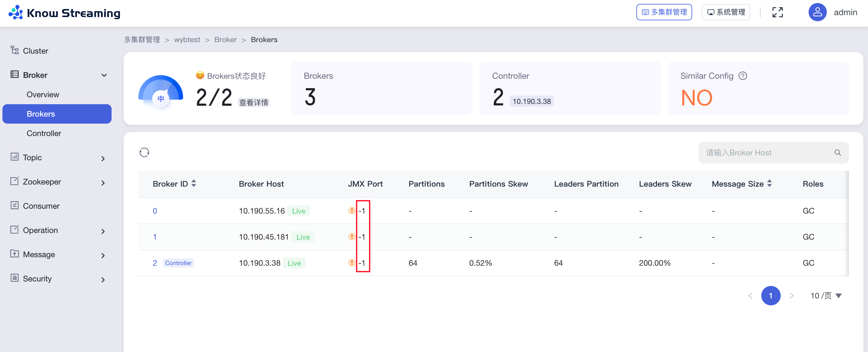Open broker ID 1 link
This screenshot has width=868, height=352.
(x=155, y=237)
